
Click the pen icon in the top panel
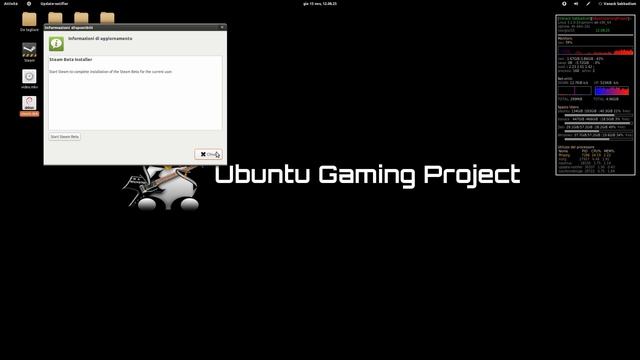[588, 4]
